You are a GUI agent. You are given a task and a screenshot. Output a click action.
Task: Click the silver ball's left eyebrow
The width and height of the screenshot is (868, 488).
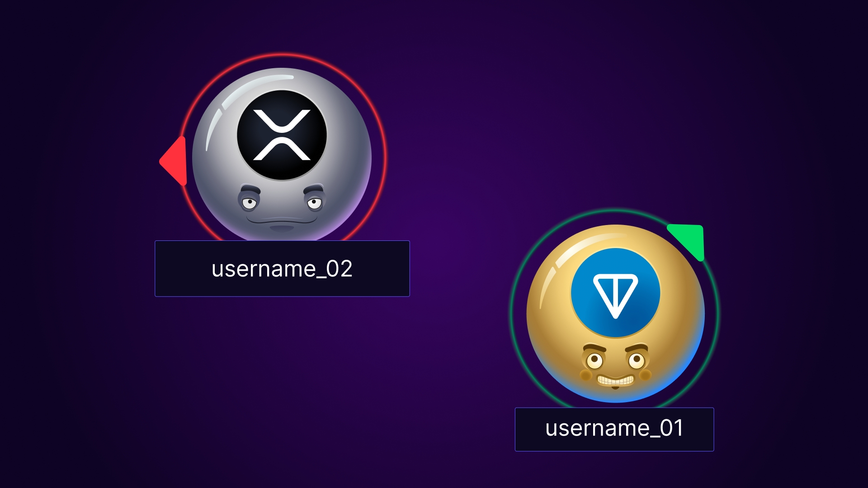click(250, 189)
